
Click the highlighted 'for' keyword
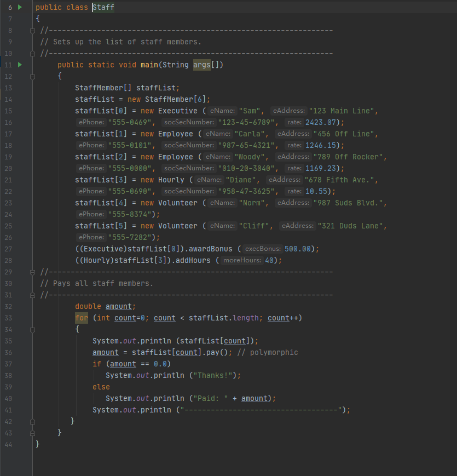pos(80,318)
